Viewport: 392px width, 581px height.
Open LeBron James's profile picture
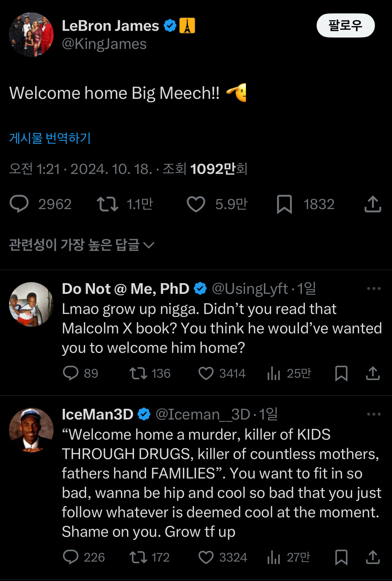click(31, 35)
